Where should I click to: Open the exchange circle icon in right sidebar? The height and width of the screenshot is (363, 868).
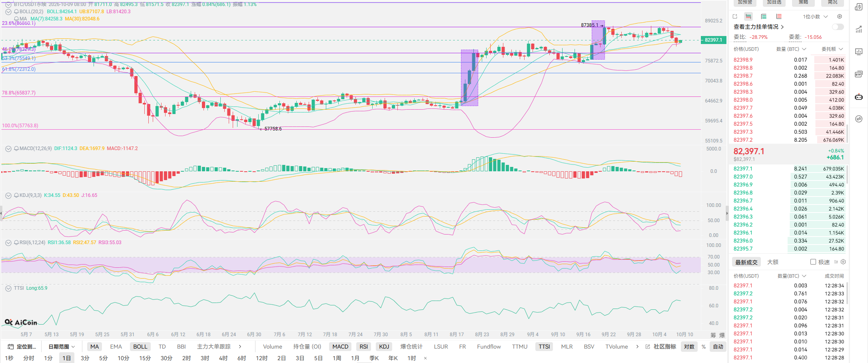[859, 119]
